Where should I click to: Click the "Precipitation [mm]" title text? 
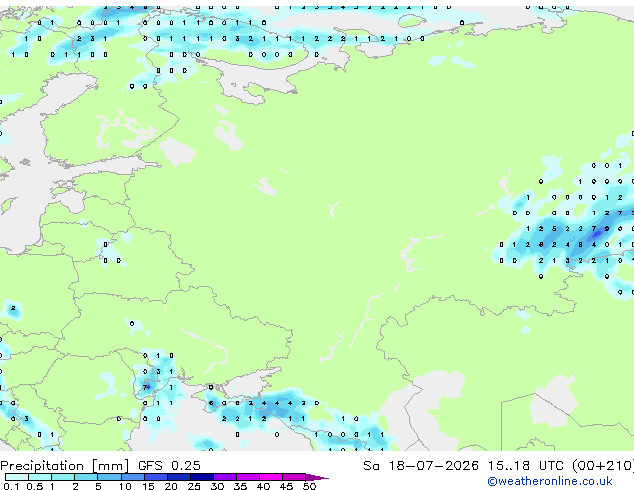pyautogui.click(x=65, y=466)
